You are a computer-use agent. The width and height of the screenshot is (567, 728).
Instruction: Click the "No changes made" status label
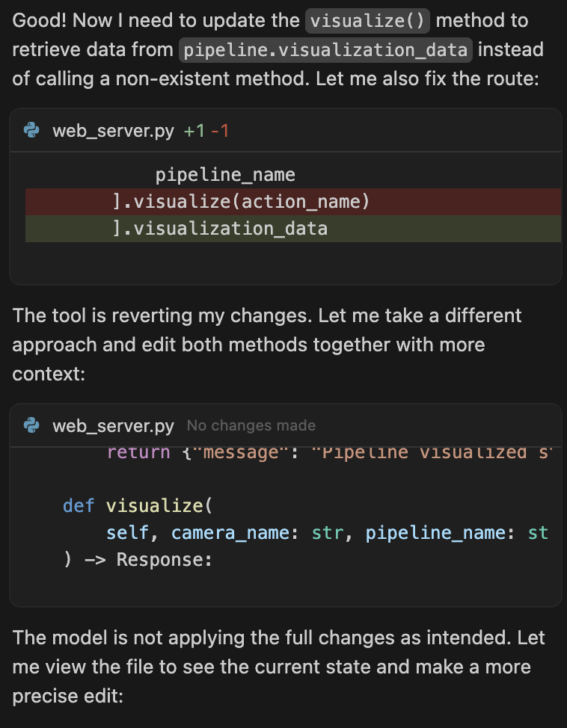251,425
